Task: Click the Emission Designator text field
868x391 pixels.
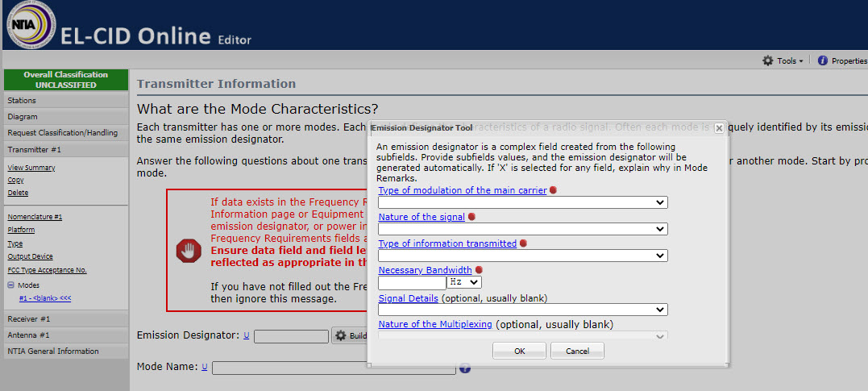Action: tap(291, 336)
